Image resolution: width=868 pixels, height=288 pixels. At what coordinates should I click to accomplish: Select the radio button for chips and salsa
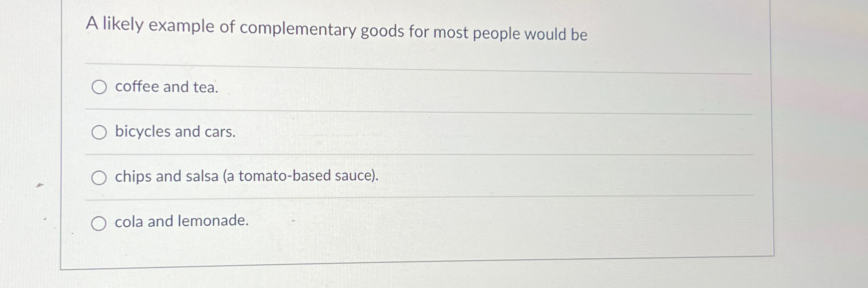pyautogui.click(x=99, y=178)
